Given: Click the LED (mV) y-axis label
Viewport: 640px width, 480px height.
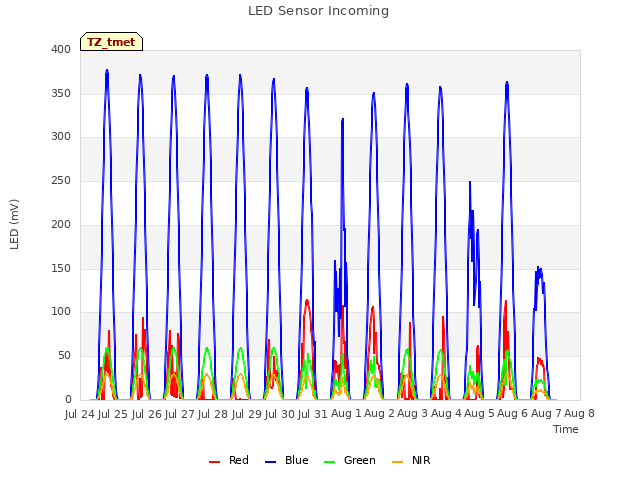Looking at the screenshot, I should click(14, 224).
